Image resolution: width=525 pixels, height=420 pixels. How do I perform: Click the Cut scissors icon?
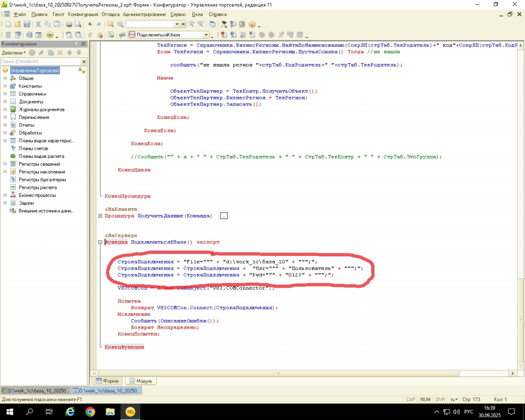(38, 25)
